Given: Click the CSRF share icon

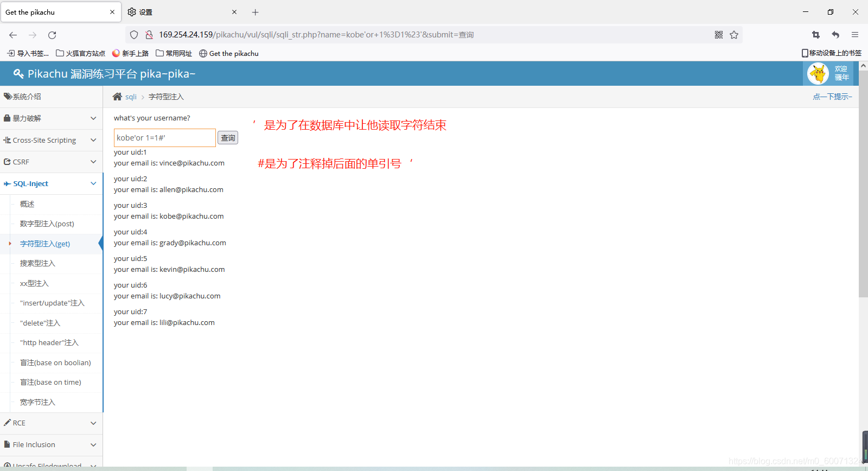Looking at the screenshot, I should 7,162.
